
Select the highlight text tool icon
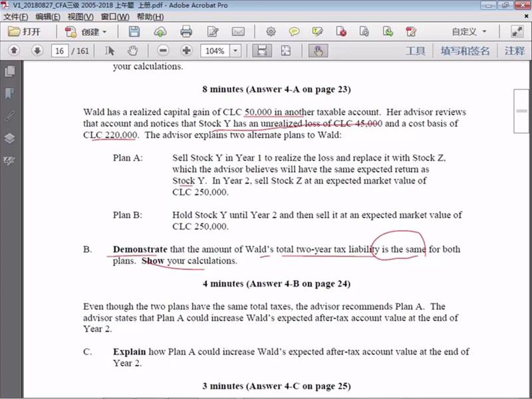[x=318, y=32]
